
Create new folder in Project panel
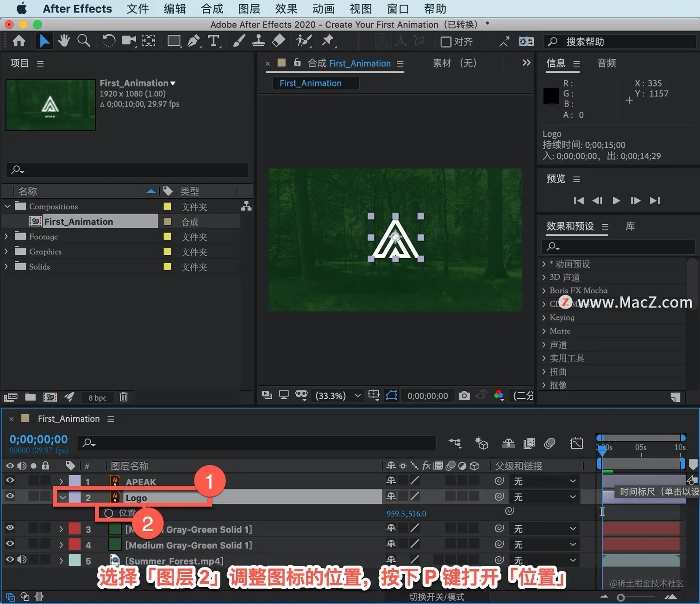coord(31,397)
